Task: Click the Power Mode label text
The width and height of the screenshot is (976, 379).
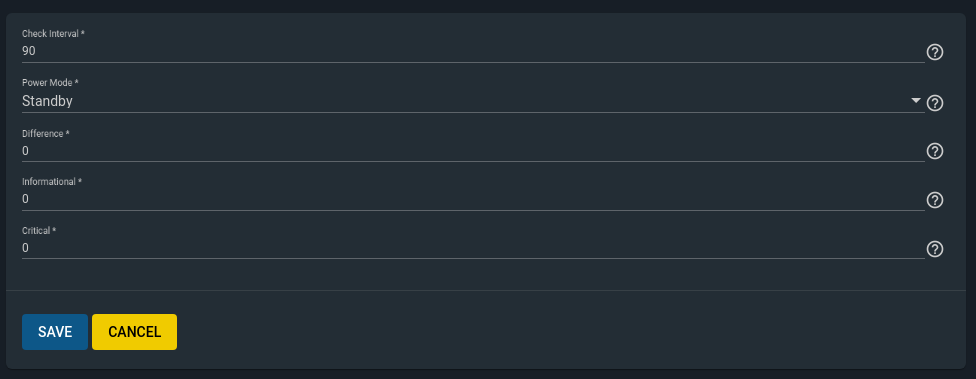Action: click(50, 83)
